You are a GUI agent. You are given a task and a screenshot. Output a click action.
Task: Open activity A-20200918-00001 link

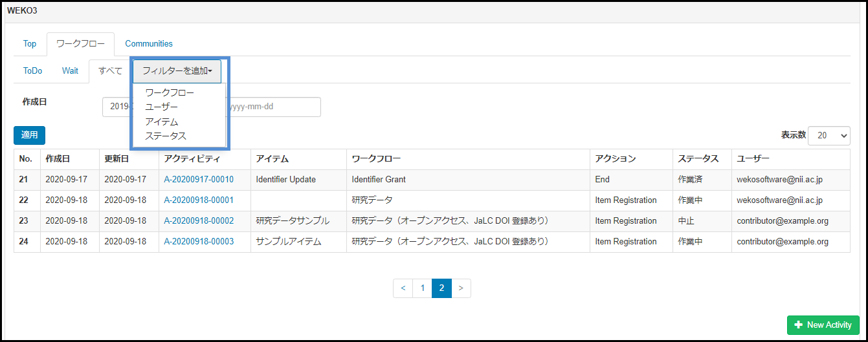199,200
